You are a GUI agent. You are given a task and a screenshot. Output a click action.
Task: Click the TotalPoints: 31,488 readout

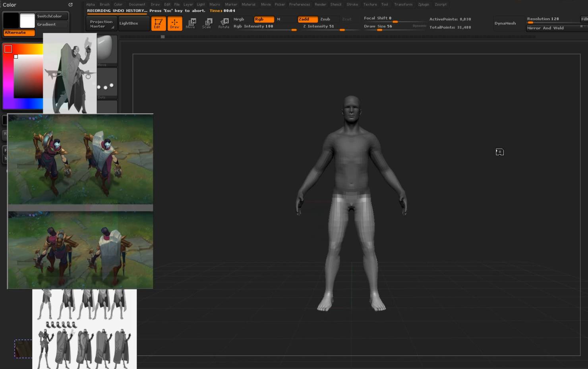pyautogui.click(x=450, y=27)
